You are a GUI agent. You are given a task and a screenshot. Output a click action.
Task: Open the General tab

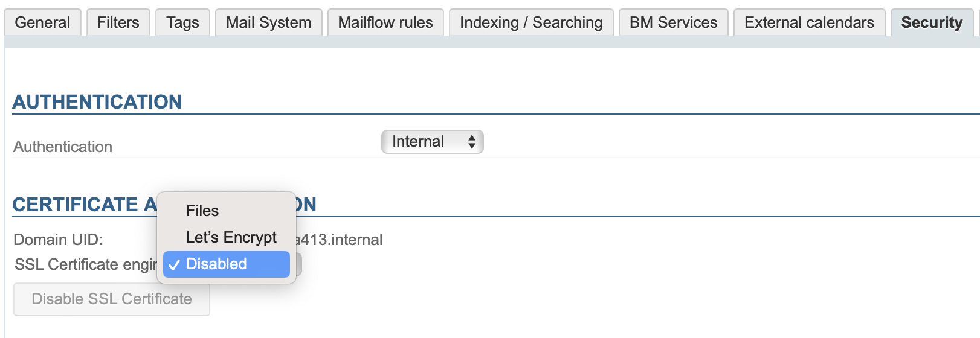click(x=42, y=23)
